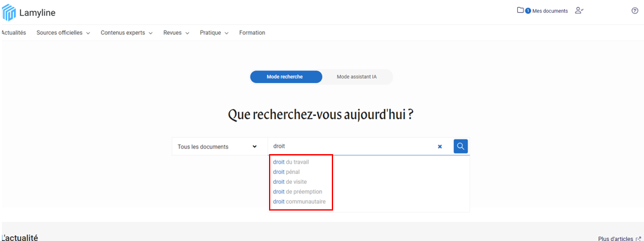Open the Tous les documents dropdown
Viewport: 644px width, 241px height.
[217, 147]
